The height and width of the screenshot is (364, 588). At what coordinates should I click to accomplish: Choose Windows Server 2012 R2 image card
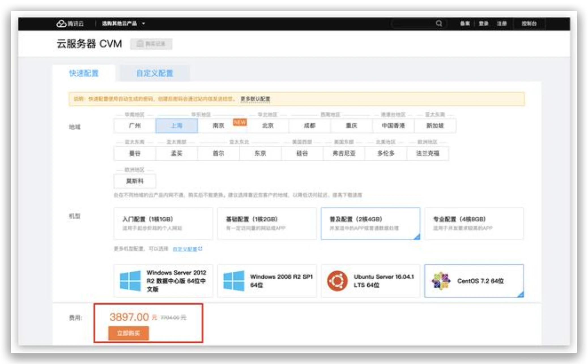pos(163,281)
